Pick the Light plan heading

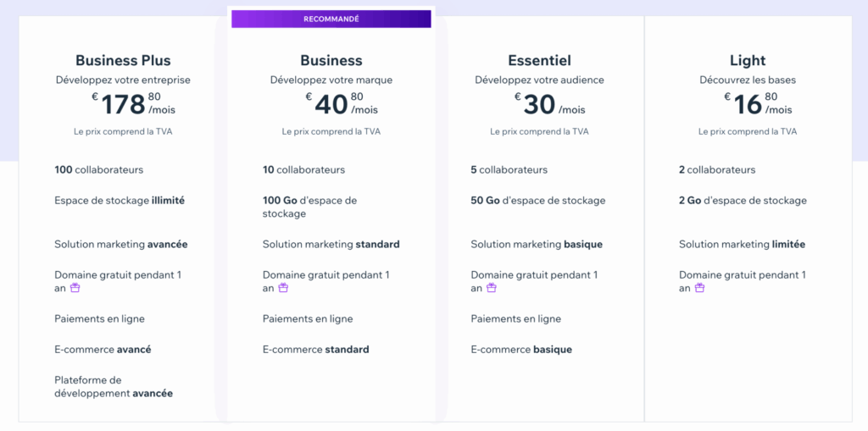click(747, 61)
